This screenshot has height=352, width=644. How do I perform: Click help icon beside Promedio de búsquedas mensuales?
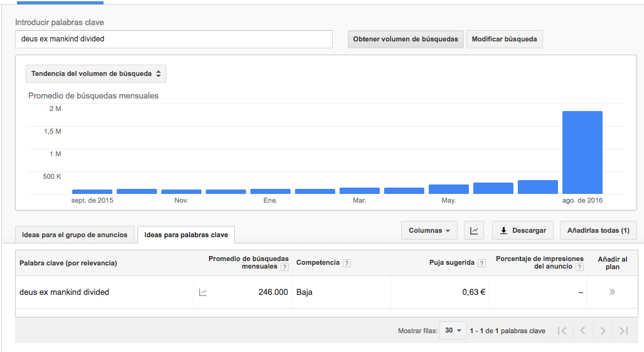tap(284, 267)
